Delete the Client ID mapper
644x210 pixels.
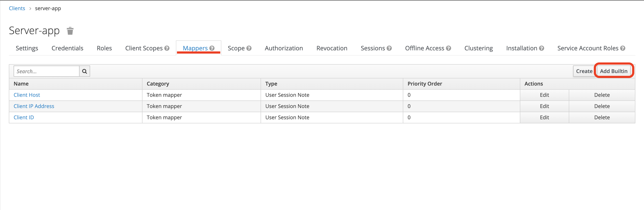click(x=602, y=118)
